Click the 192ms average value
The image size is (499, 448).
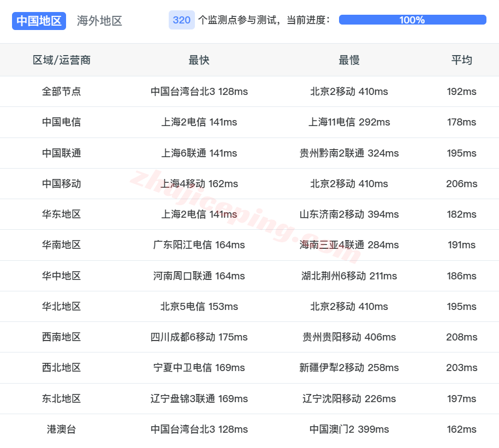click(461, 91)
